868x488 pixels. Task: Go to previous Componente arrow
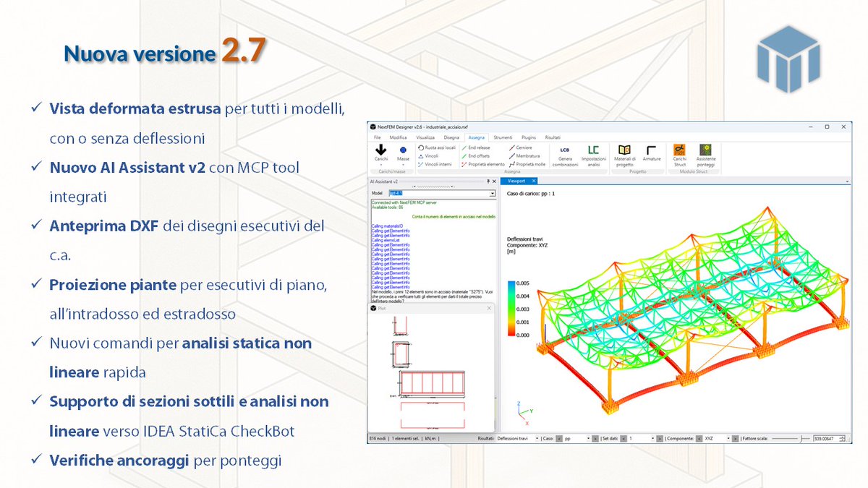[x=698, y=438]
